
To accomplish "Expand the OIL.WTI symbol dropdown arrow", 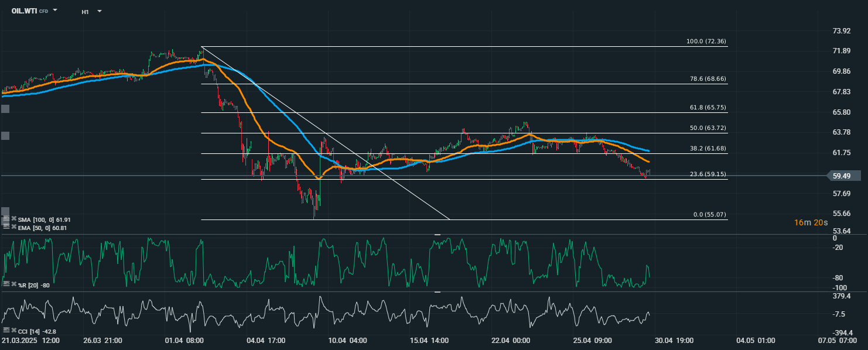I will 55,11.
